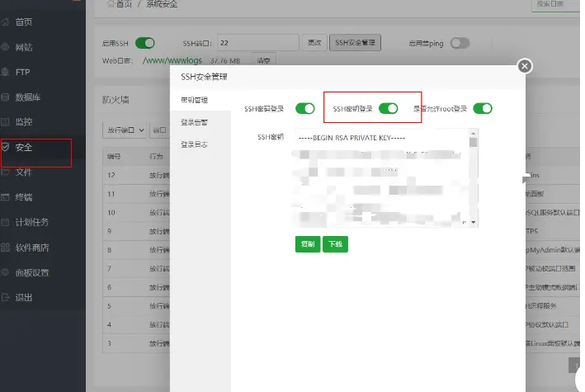Click the FTP icon in sidebar
This screenshot has height=392, width=585.
pyautogui.click(x=5, y=72)
